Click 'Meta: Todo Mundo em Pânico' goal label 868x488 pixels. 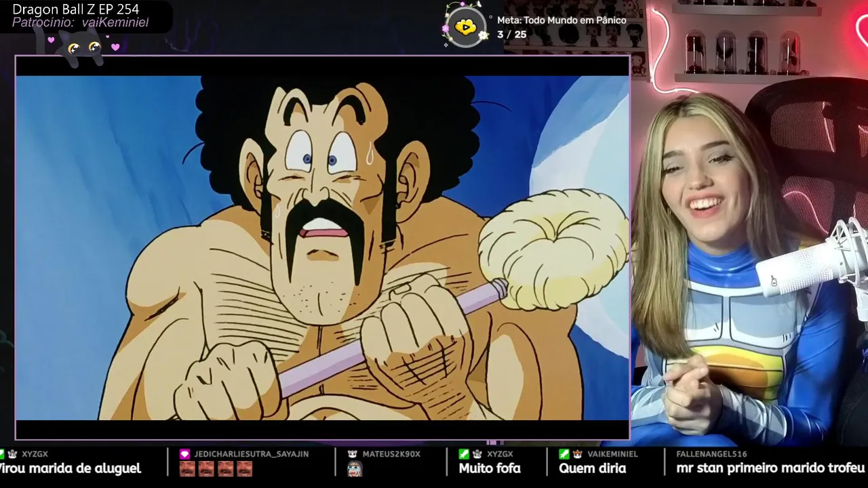pyautogui.click(x=561, y=20)
